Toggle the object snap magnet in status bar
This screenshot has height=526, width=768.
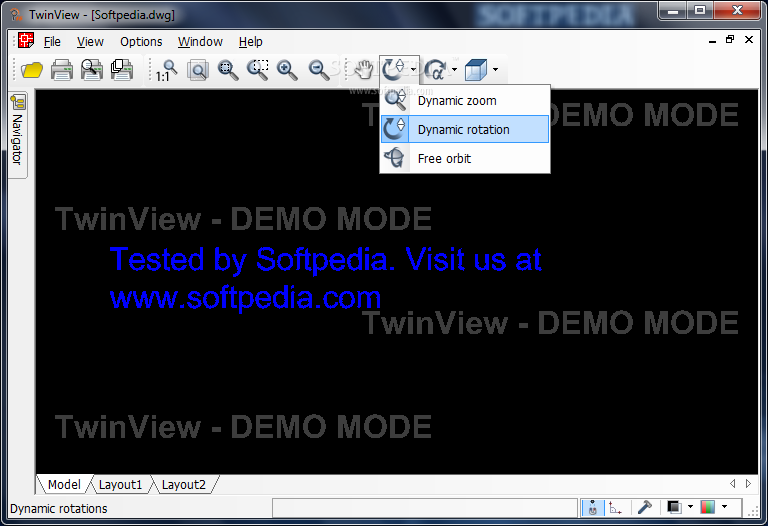click(x=593, y=508)
